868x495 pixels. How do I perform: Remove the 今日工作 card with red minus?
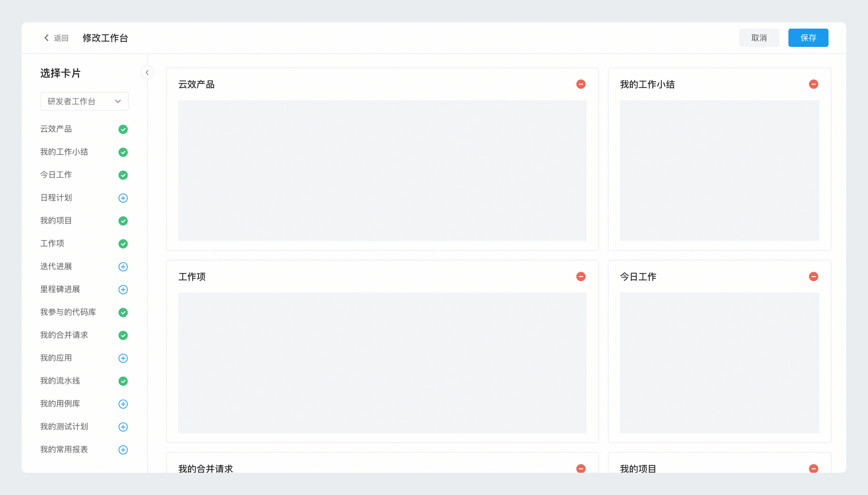point(813,276)
